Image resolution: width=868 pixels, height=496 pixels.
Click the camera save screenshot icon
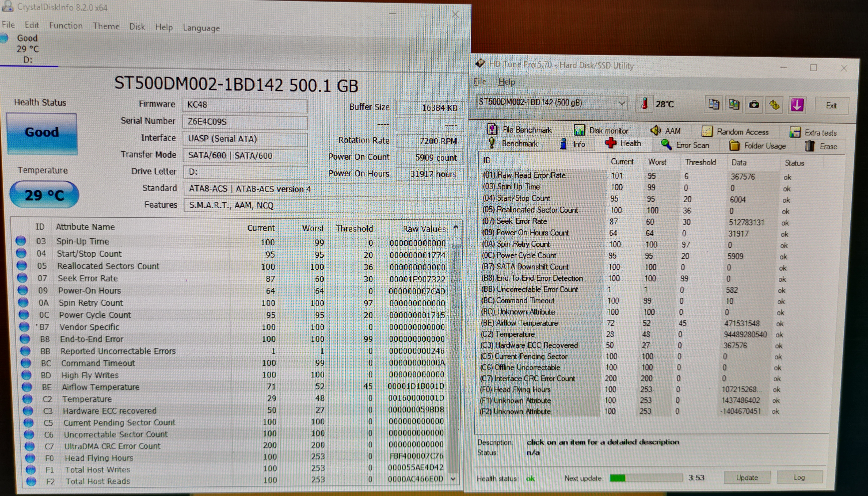(754, 105)
